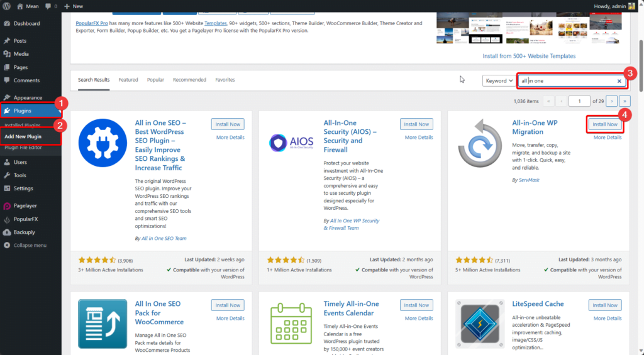
Task: Open the Keyword search type dropdown
Action: (x=497, y=81)
